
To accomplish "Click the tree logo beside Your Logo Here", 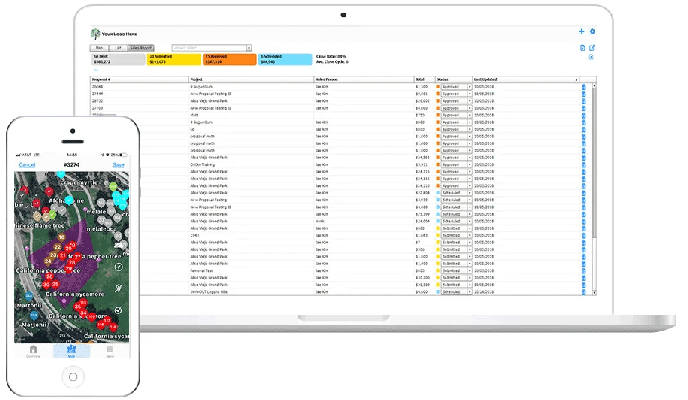I will point(95,34).
